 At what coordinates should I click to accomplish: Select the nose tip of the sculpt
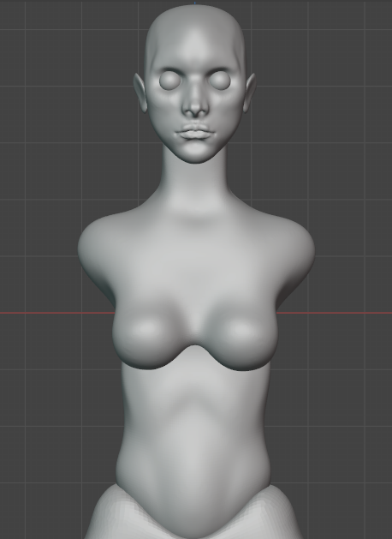(x=195, y=108)
